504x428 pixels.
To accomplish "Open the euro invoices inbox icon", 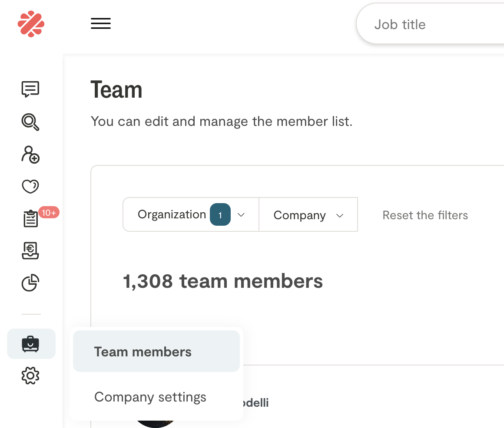I will 30,251.
